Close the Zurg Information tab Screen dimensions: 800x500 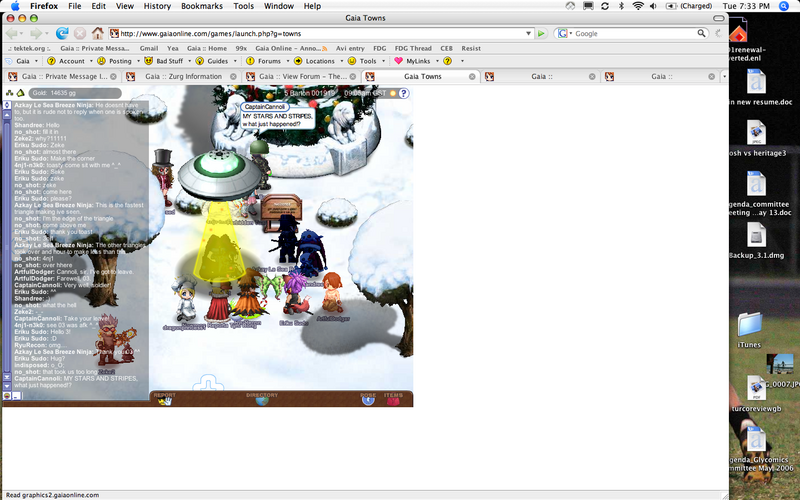pyautogui.click(x=233, y=77)
